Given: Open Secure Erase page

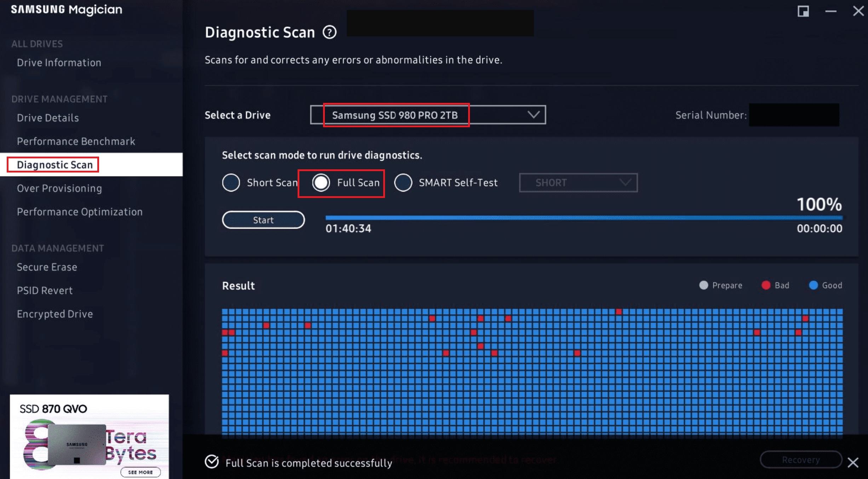Looking at the screenshot, I should [x=47, y=267].
